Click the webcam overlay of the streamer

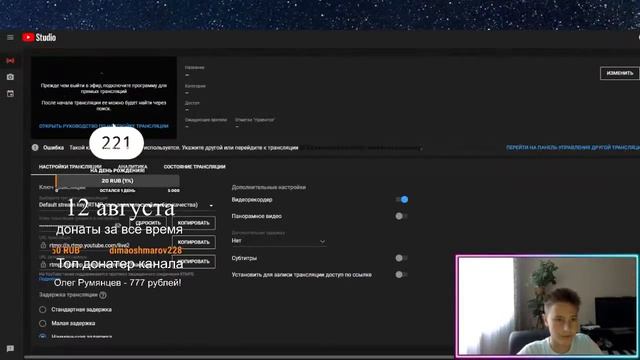(x=547, y=306)
